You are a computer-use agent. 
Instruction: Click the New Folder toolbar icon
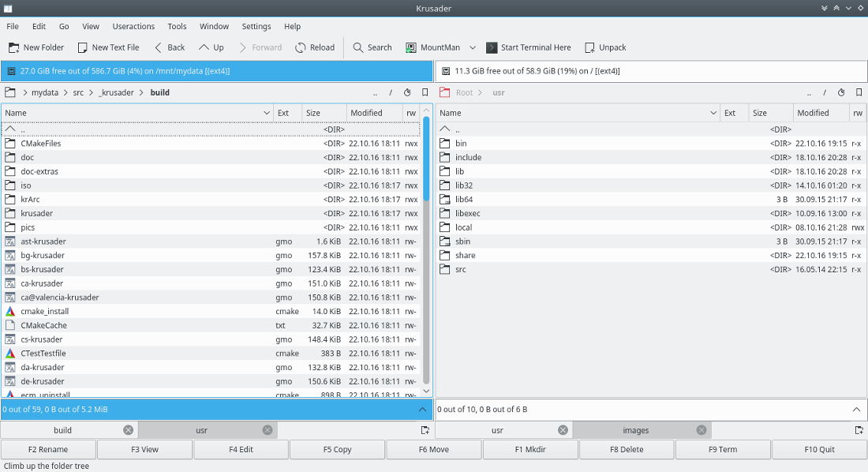(13, 47)
